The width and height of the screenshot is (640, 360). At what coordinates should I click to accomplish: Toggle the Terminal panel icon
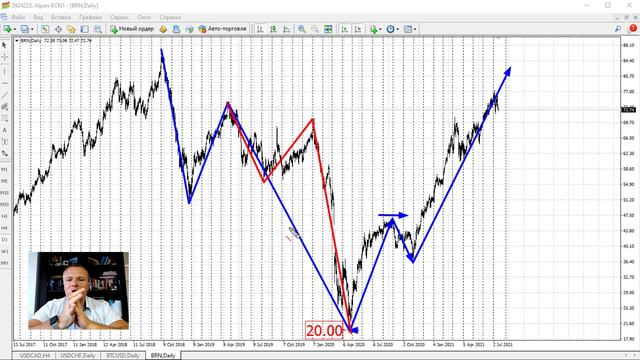click(84, 29)
